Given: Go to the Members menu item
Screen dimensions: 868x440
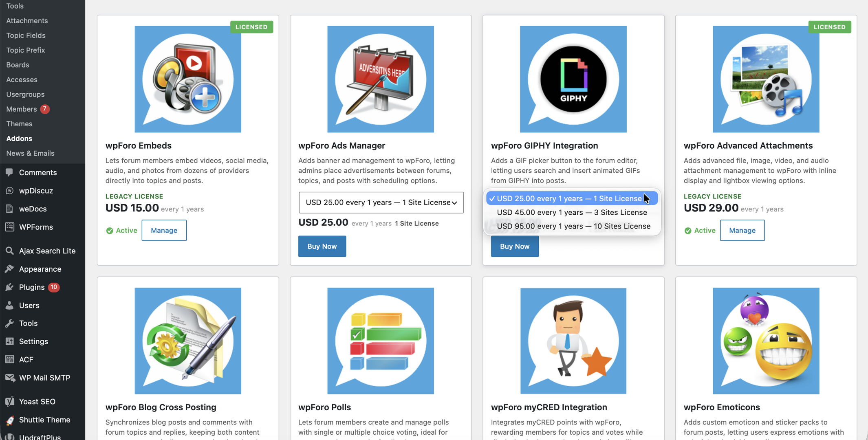Looking at the screenshot, I should (x=22, y=109).
